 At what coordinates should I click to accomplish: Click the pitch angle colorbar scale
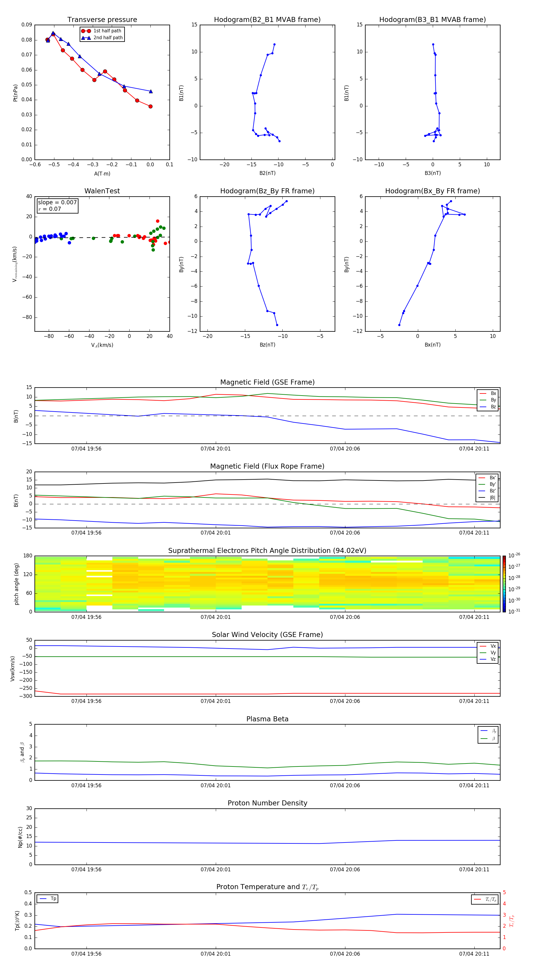(504, 584)
